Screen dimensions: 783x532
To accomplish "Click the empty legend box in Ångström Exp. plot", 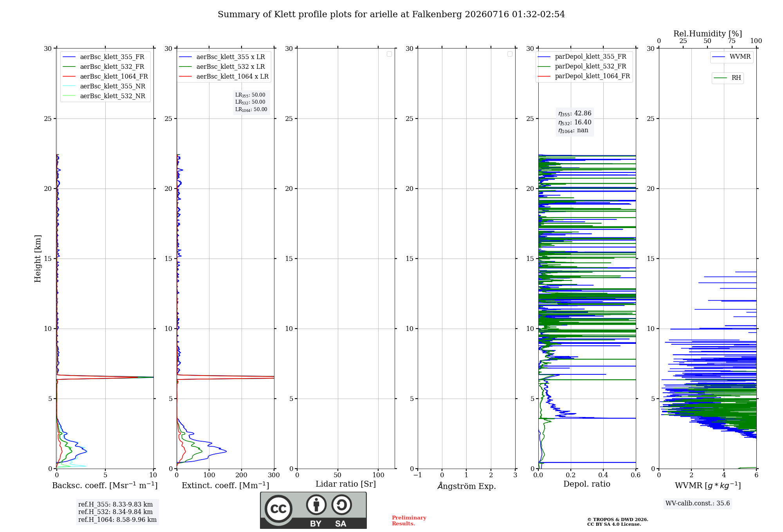I will coord(510,54).
